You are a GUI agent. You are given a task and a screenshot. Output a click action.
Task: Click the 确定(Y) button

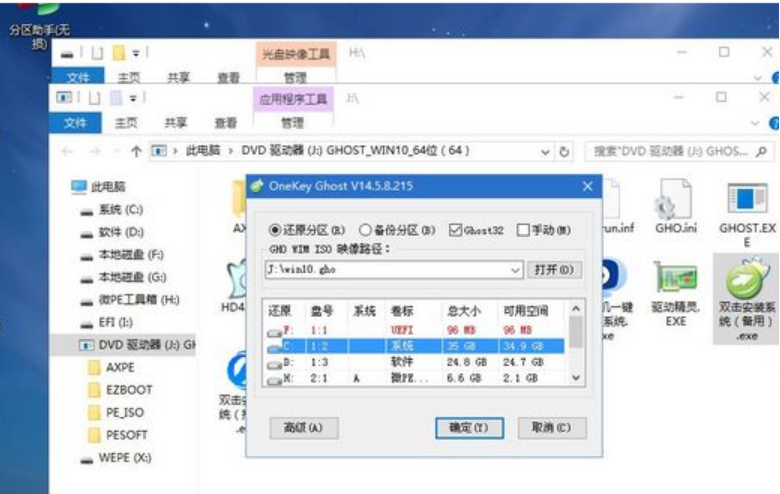coord(468,427)
